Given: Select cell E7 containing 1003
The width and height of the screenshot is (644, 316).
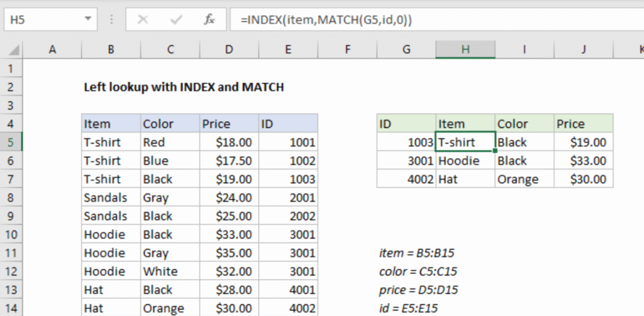Looking at the screenshot, I should [288, 179].
